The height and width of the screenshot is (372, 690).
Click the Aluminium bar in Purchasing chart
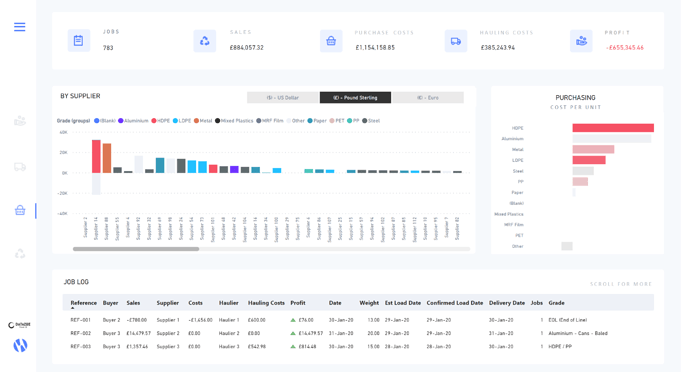pos(612,139)
